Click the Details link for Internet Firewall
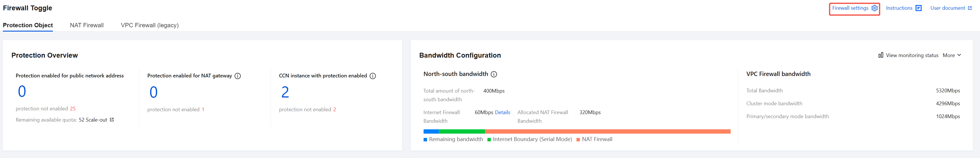The height and width of the screenshot is (158, 980). point(502,113)
